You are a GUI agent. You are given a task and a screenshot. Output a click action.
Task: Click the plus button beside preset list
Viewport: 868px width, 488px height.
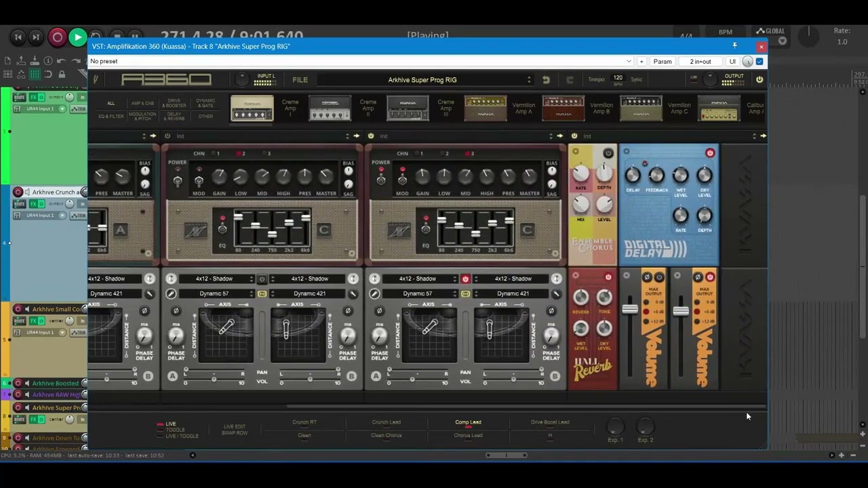[641, 61]
